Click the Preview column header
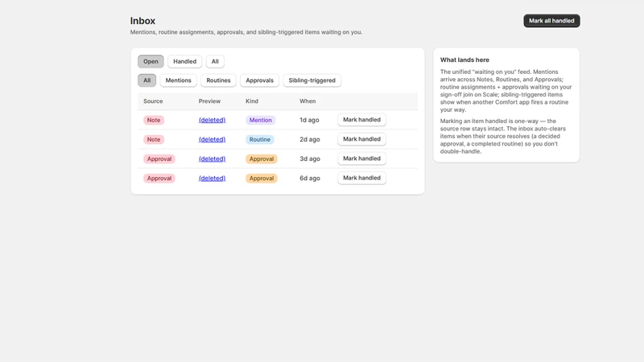644x362 pixels. pos(209,101)
